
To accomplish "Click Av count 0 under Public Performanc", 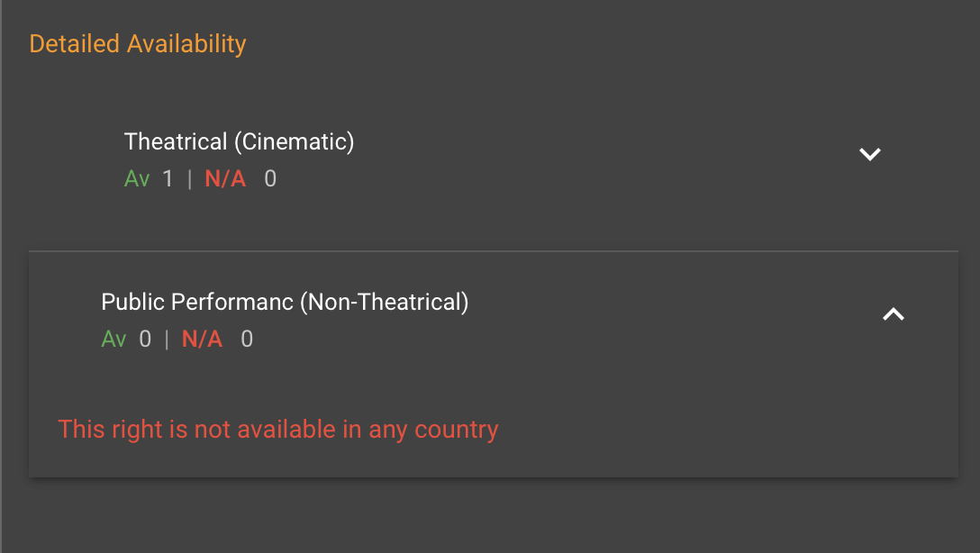I will coord(145,340).
